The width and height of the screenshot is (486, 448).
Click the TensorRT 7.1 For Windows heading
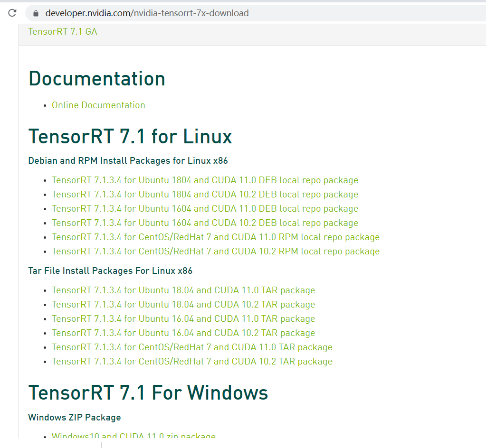tap(148, 393)
